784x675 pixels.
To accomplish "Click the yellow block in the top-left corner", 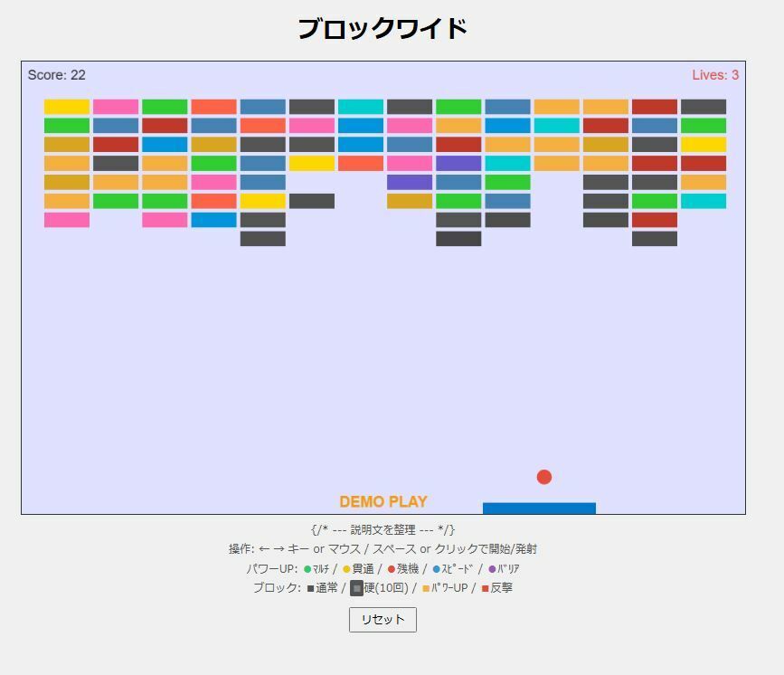I will tap(66, 106).
